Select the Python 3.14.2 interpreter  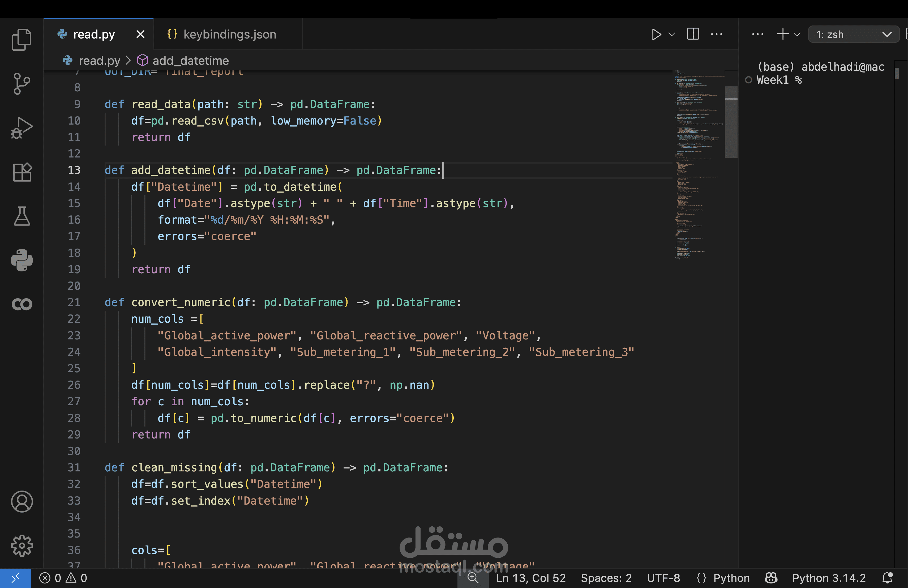click(x=829, y=578)
